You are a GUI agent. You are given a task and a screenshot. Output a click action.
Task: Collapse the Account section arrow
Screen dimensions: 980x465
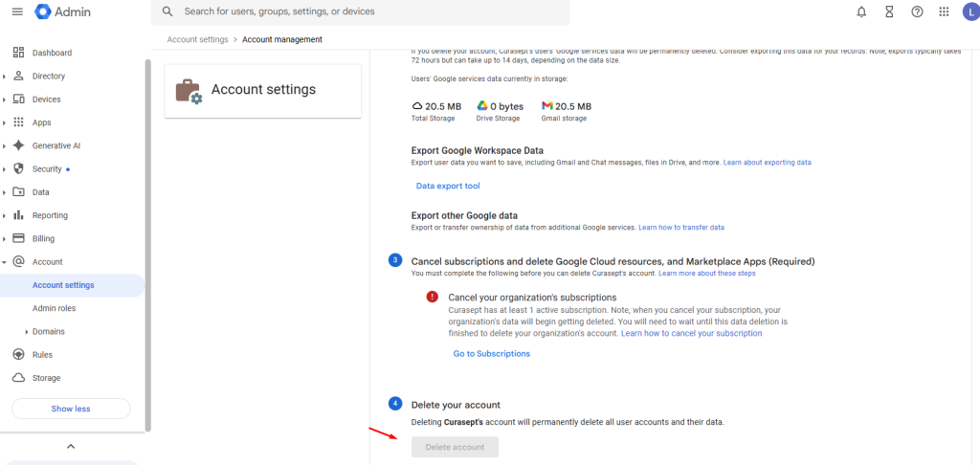point(5,262)
